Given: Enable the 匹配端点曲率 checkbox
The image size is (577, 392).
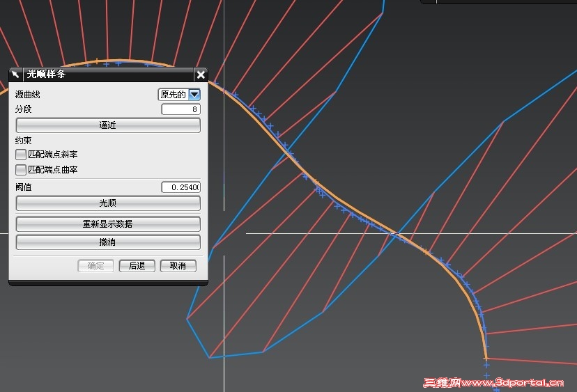Looking at the screenshot, I should (21, 169).
